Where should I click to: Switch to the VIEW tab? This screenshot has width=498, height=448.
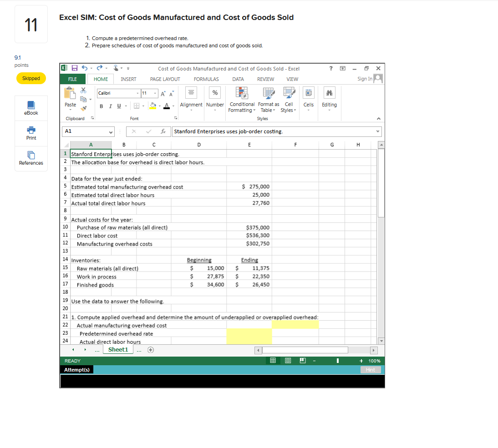pos(292,79)
